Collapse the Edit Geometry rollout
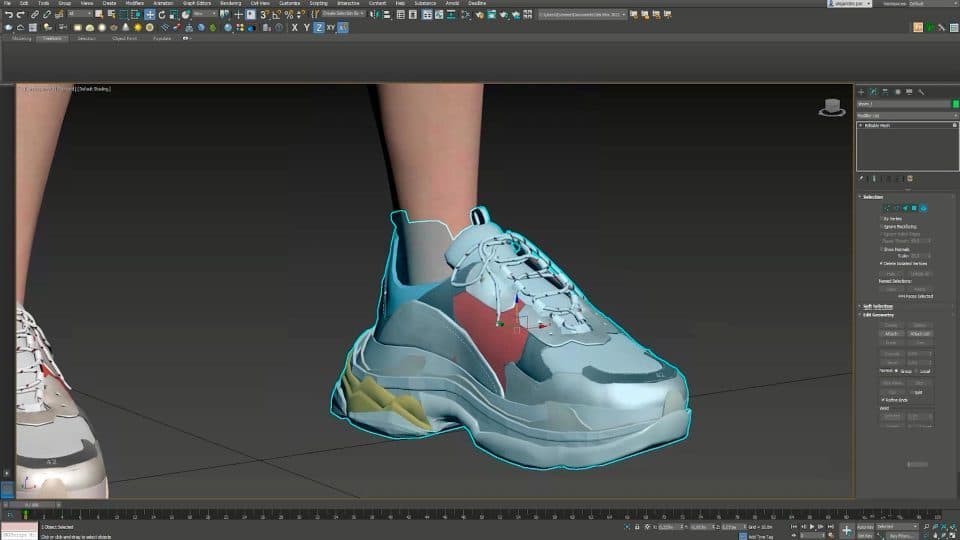Image resolution: width=960 pixels, height=540 pixels. (x=878, y=315)
